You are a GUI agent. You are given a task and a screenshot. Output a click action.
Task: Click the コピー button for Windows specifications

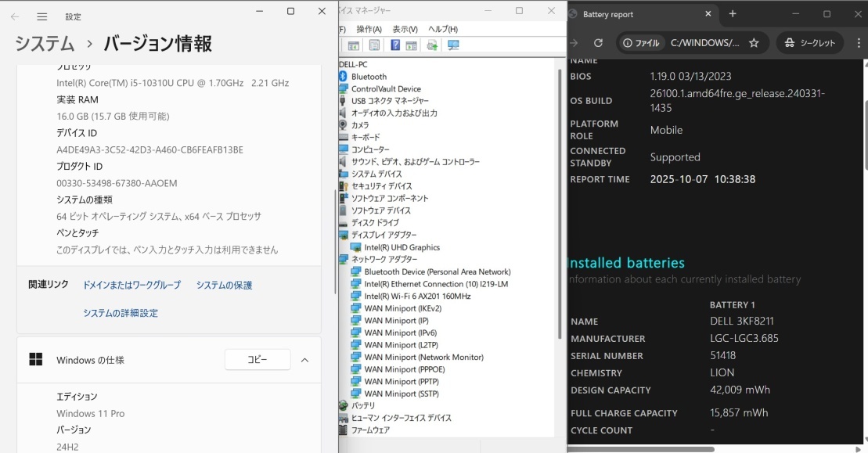click(258, 360)
